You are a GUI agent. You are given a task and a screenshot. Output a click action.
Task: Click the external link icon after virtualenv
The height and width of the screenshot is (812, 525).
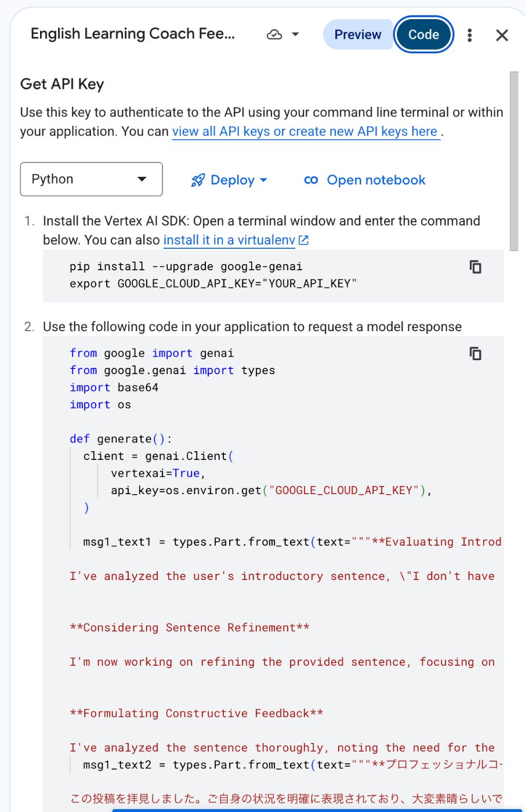click(303, 240)
